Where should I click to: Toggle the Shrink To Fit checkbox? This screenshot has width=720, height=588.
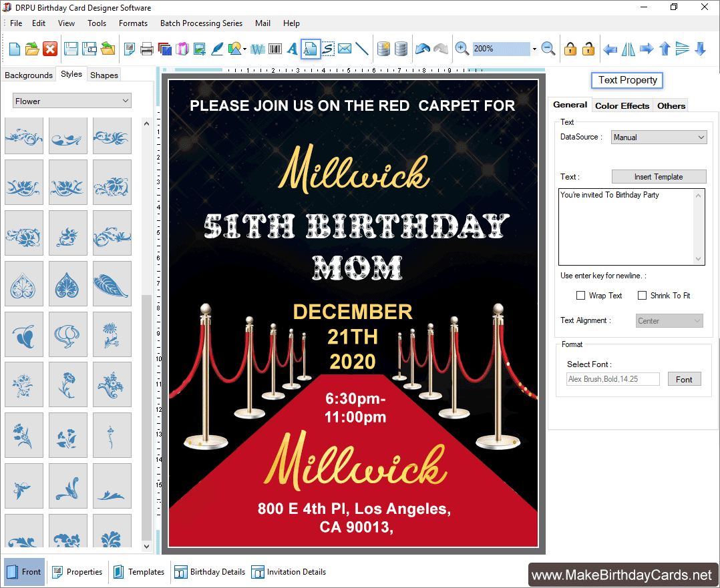(643, 296)
